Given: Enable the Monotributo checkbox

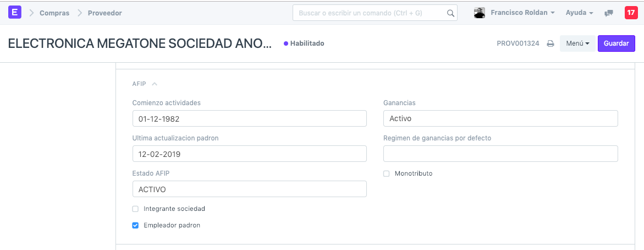Looking at the screenshot, I should (386, 173).
